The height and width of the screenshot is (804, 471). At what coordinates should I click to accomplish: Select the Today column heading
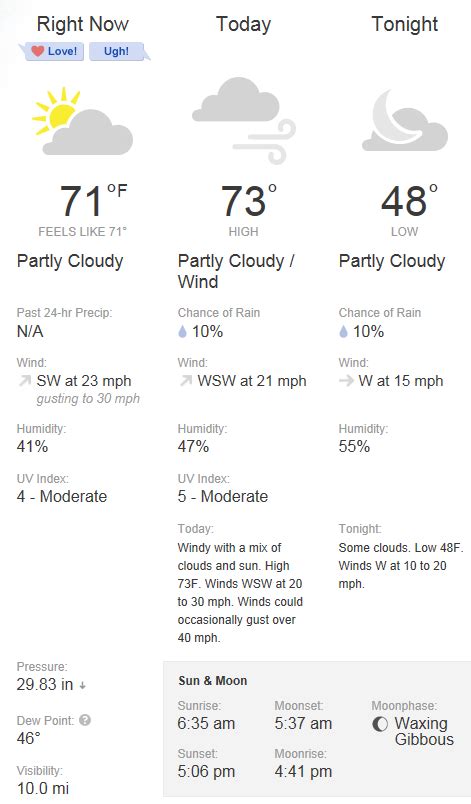tap(243, 24)
